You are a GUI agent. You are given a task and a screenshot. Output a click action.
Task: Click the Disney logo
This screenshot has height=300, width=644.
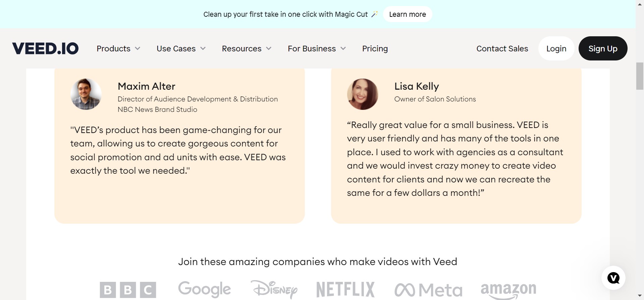pyautogui.click(x=274, y=289)
